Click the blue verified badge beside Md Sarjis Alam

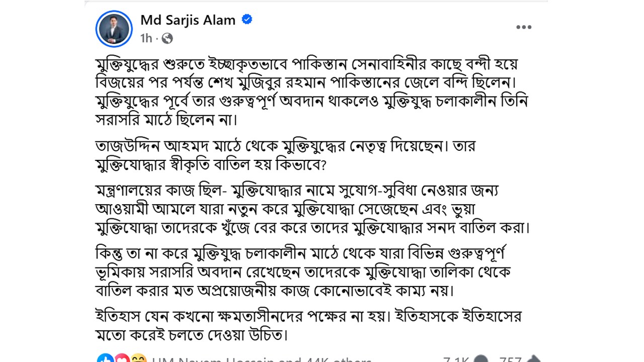(x=247, y=20)
